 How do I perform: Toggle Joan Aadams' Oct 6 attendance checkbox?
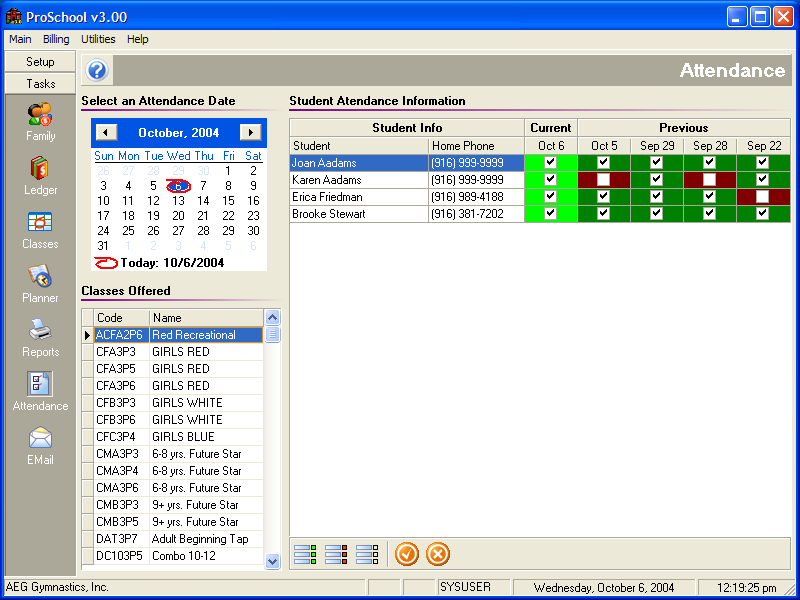(x=551, y=163)
